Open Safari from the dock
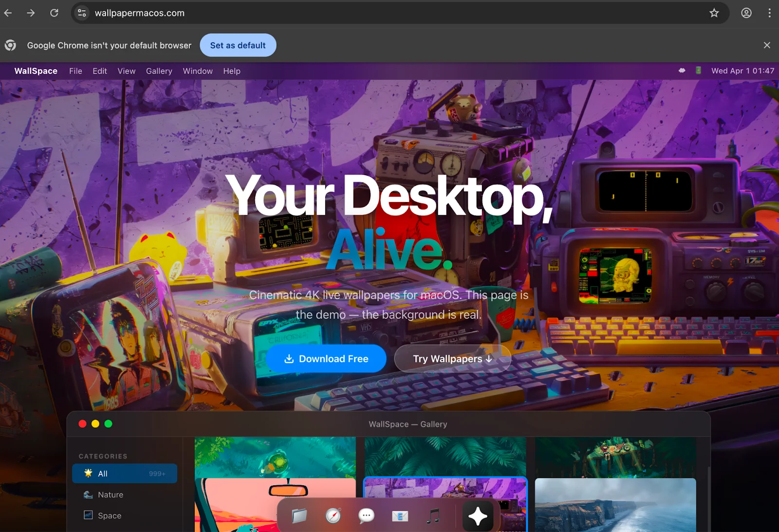The height and width of the screenshot is (532, 779). pyautogui.click(x=333, y=516)
